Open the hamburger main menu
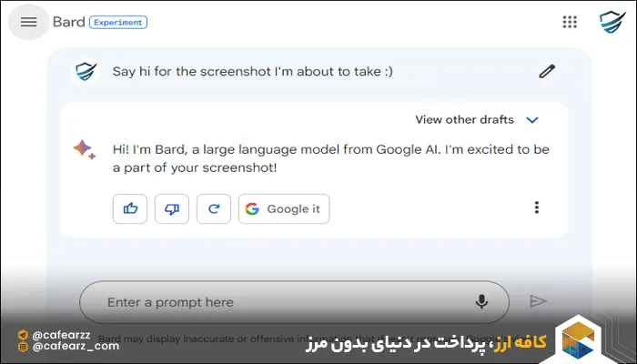 click(28, 22)
